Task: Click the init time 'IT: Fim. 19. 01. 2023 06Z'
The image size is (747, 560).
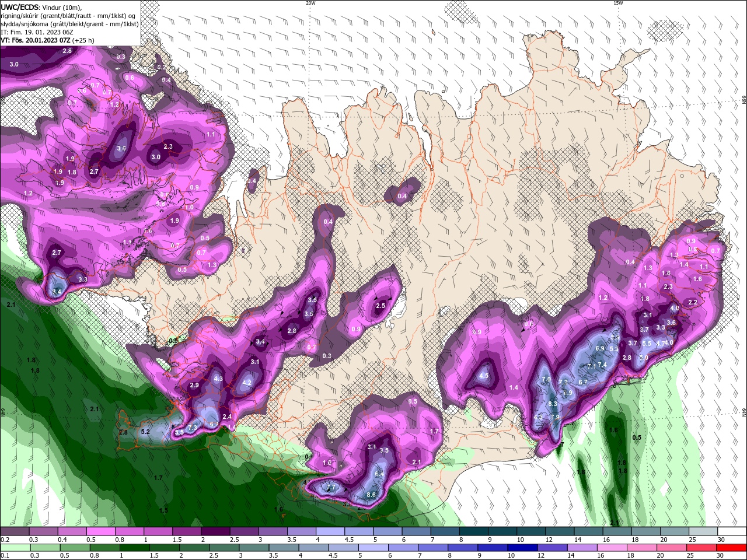Action: [36, 32]
